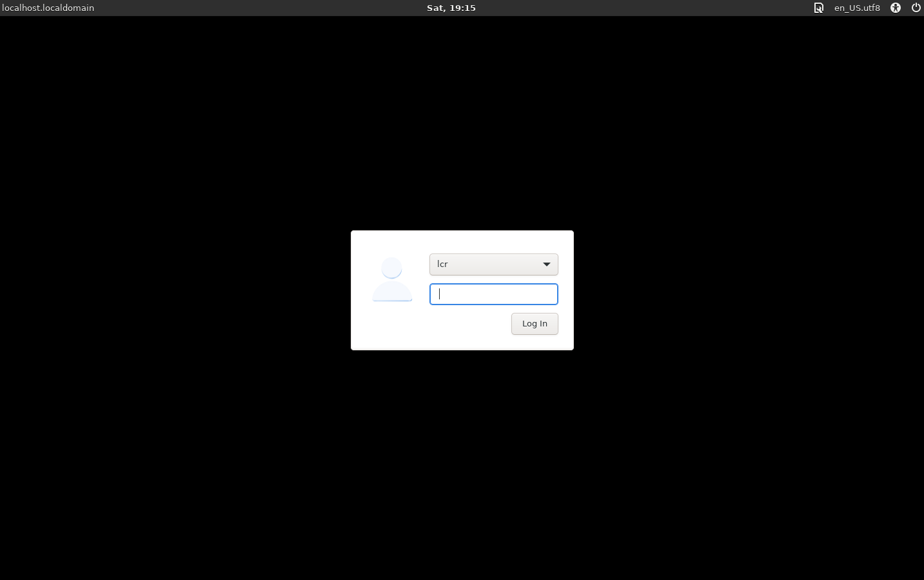Screen dimensions: 924x580
Task: Pick a different user from lcr combo box
Action: 493,265
